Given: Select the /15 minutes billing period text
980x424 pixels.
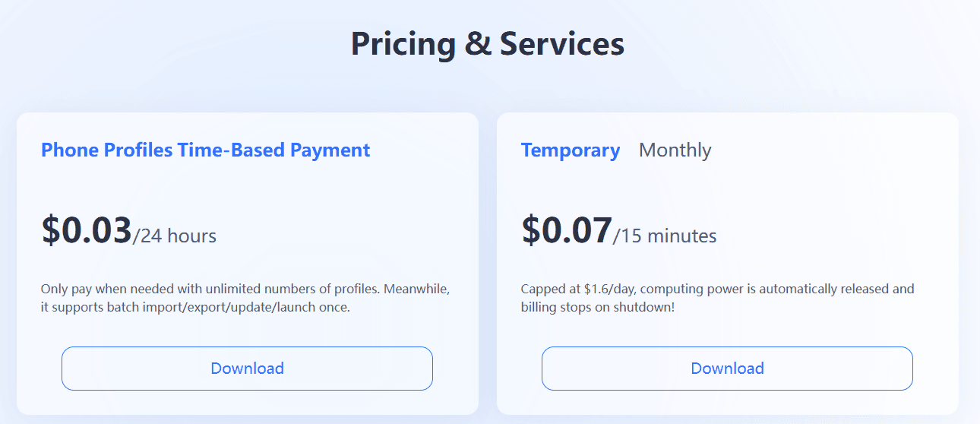Looking at the screenshot, I should coord(665,236).
